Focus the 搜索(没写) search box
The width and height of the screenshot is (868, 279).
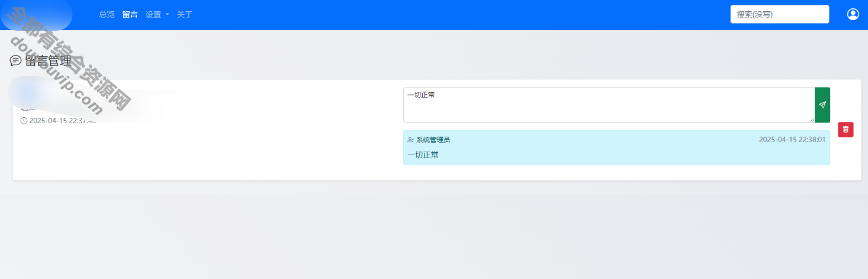coord(779,15)
